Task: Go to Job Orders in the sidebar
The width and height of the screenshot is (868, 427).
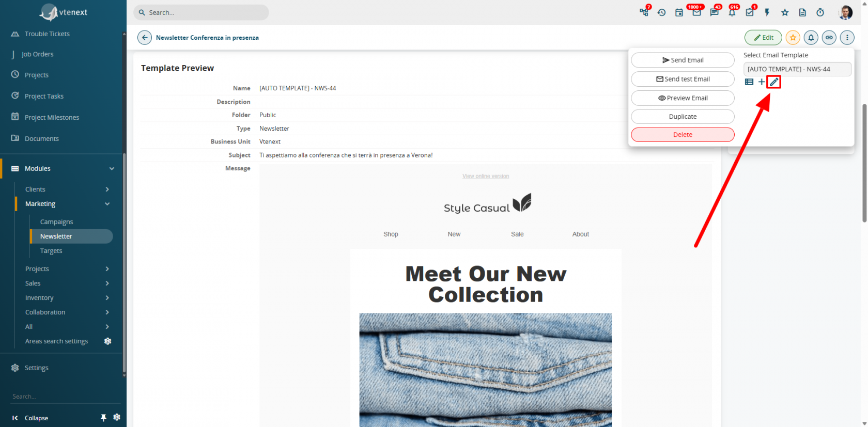Action: [x=37, y=54]
